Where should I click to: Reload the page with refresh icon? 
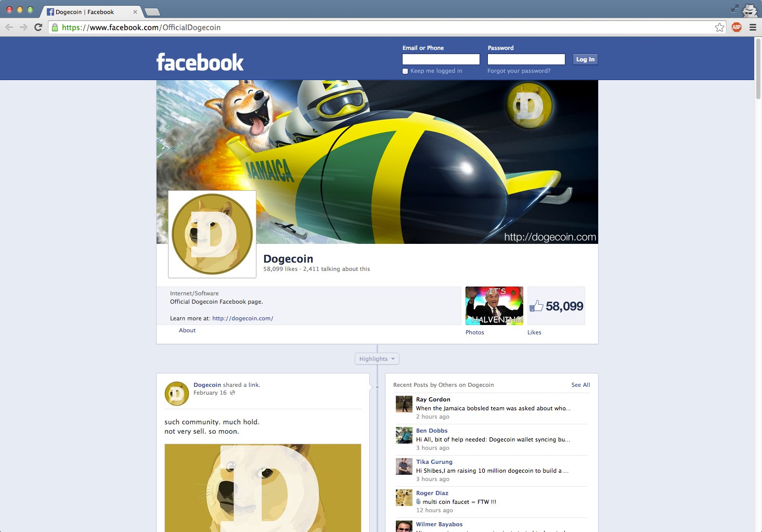[38, 27]
